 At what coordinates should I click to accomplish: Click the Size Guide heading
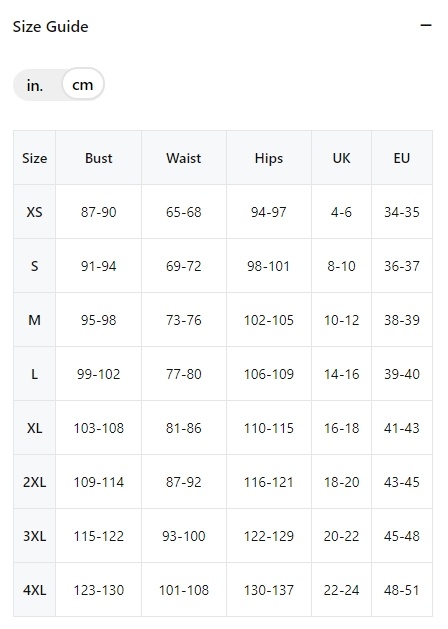(51, 26)
